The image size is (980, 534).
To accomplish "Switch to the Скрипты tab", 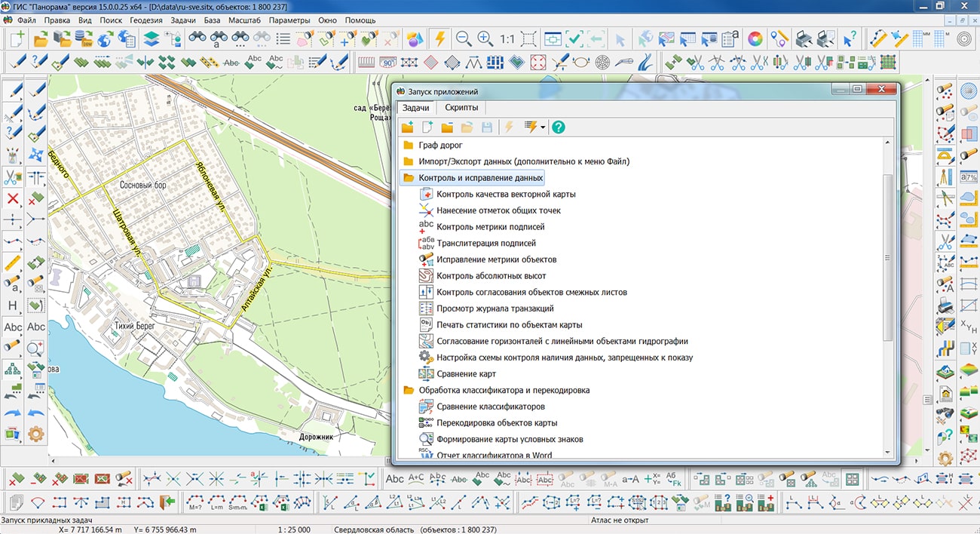I will tap(461, 108).
